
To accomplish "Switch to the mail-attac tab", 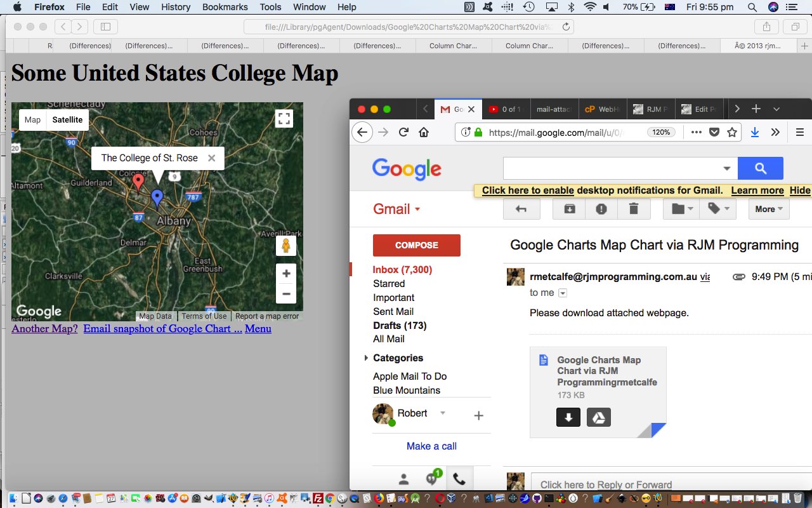I will [553, 109].
